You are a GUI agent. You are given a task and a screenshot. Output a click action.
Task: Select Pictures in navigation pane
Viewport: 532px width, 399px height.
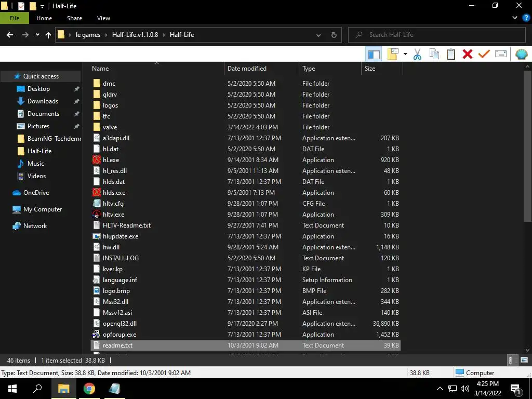[x=38, y=126]
